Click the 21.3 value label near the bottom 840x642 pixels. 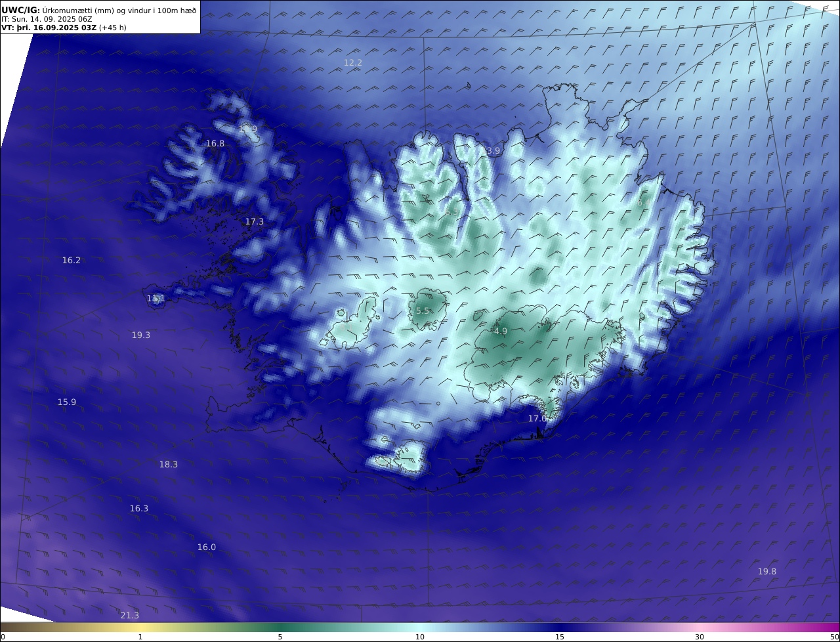[130, 616]
